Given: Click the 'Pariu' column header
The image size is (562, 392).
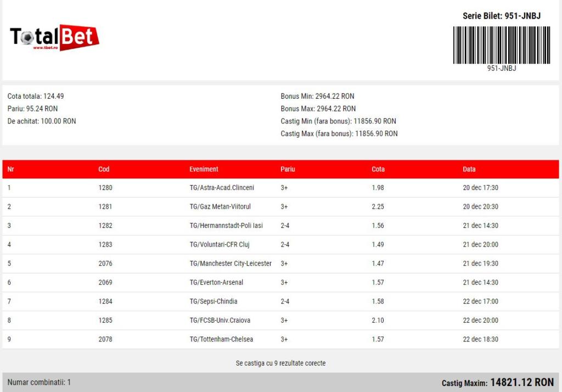Looking at the screenshot, I should [288, 169].
